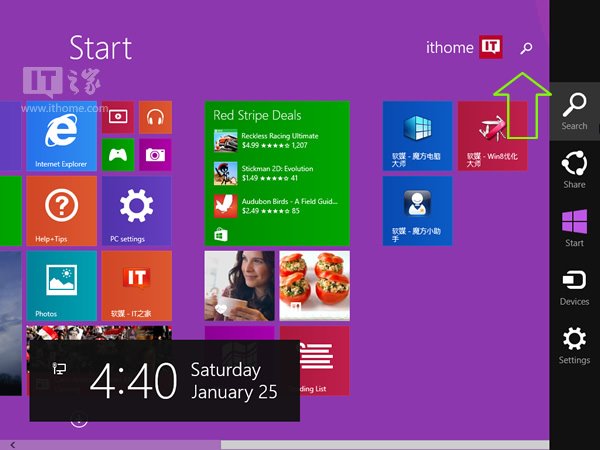Viewport: 600px width, 450px height.
Task: Open the red IT之家 tile
Action: (136, 285)
